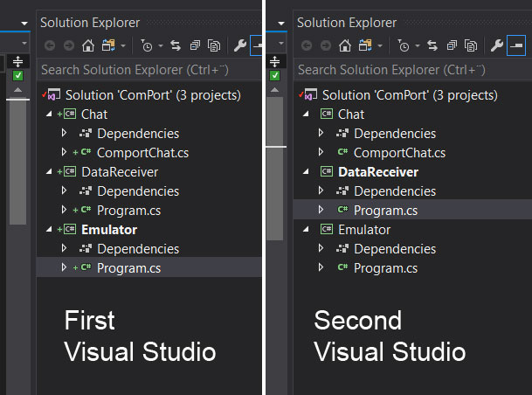Image resolution: width=532 pixels, height=395 pixels.
Task: Select DataReceiver Program.cs in first Solution Explorer
Action: click(x=128, y=211)
